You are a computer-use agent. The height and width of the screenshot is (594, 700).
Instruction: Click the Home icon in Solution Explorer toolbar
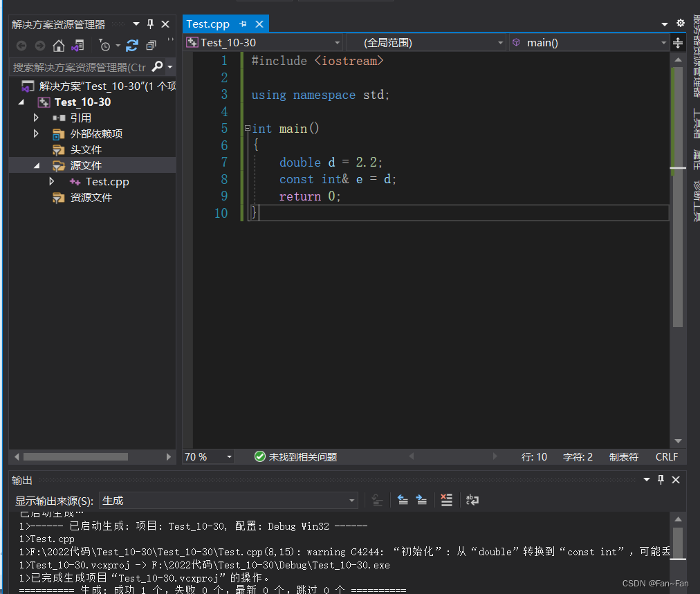point(59,46)
